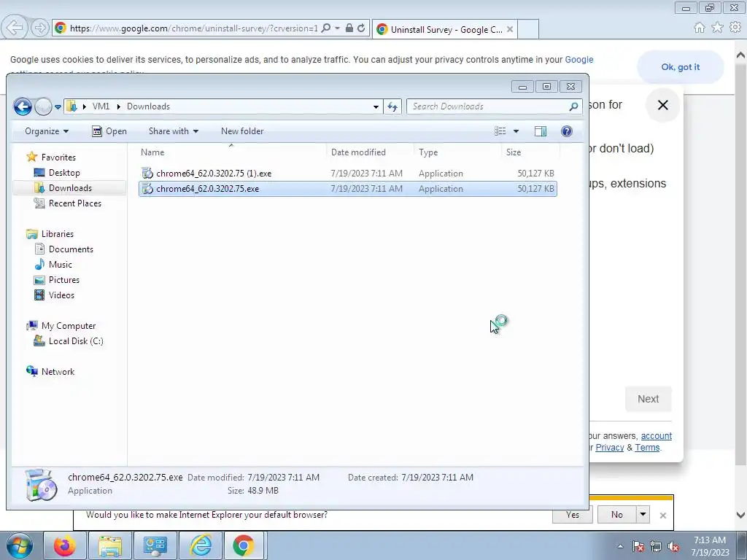The width and height of the screenshot is (747, 560).
Task: Open IE favorites star
Action: [x=717, y=28]
